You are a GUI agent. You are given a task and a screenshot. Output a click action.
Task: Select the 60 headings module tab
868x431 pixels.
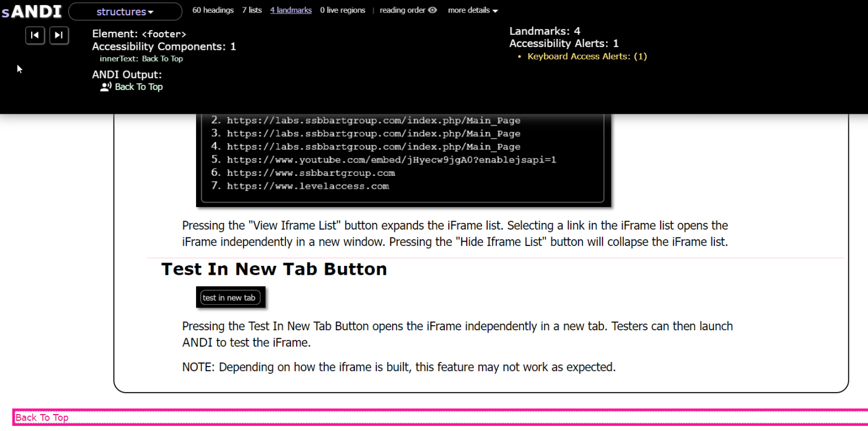213,10
